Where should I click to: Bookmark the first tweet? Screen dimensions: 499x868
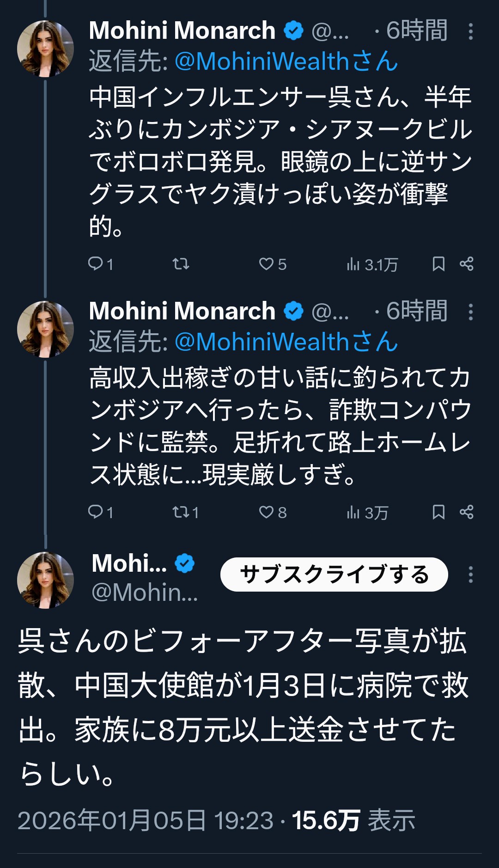click(438, 264)
